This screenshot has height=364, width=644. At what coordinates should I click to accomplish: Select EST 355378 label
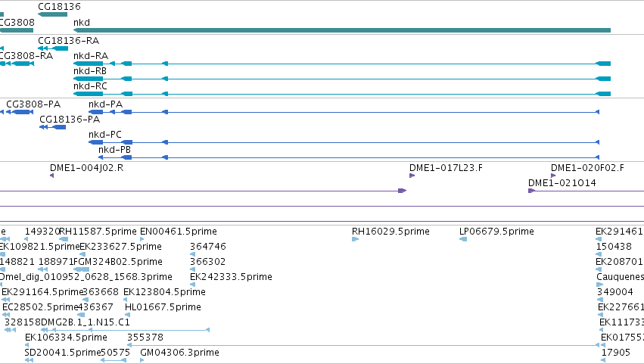tap(145, 338)
